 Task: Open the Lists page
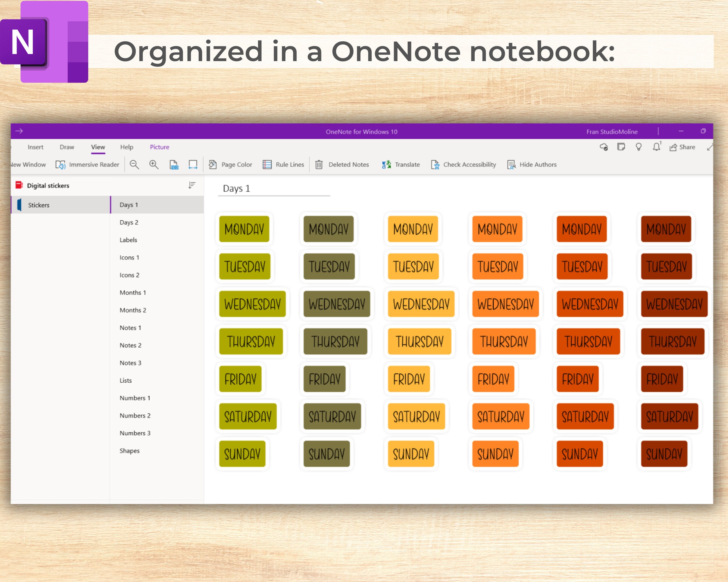(157, 380)
